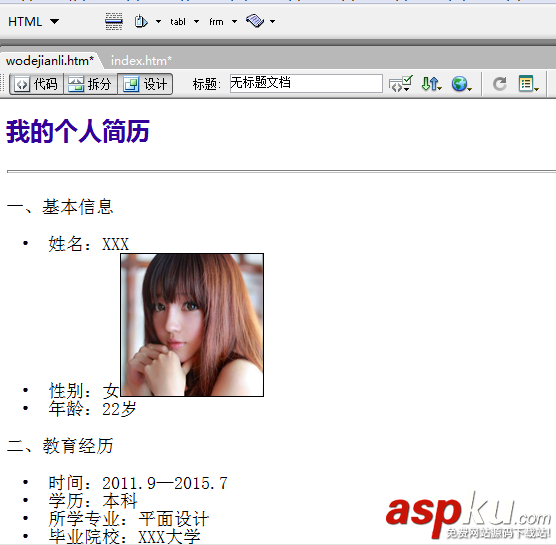Select the profile photo in the document

(192, 325)
